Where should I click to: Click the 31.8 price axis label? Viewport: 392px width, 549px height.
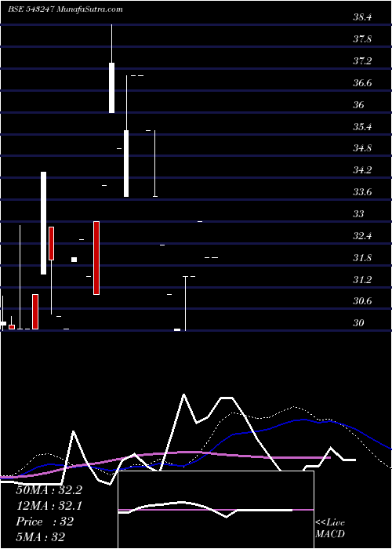pos(362,258)
